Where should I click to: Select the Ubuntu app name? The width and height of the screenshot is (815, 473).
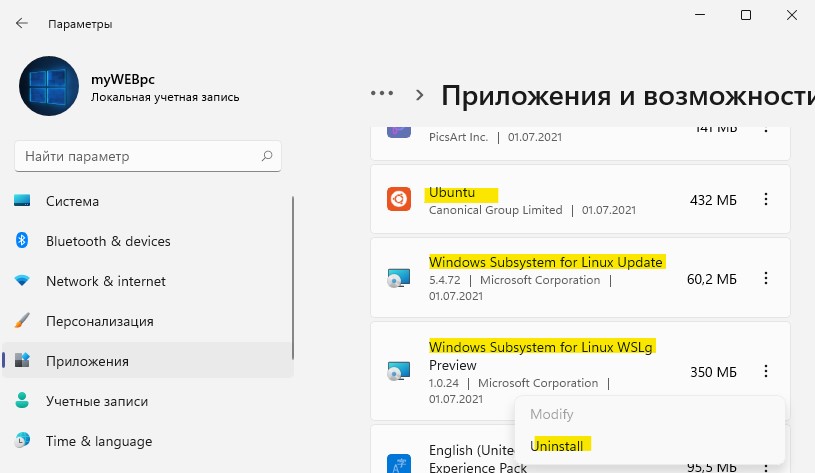(x=452, y=193)
